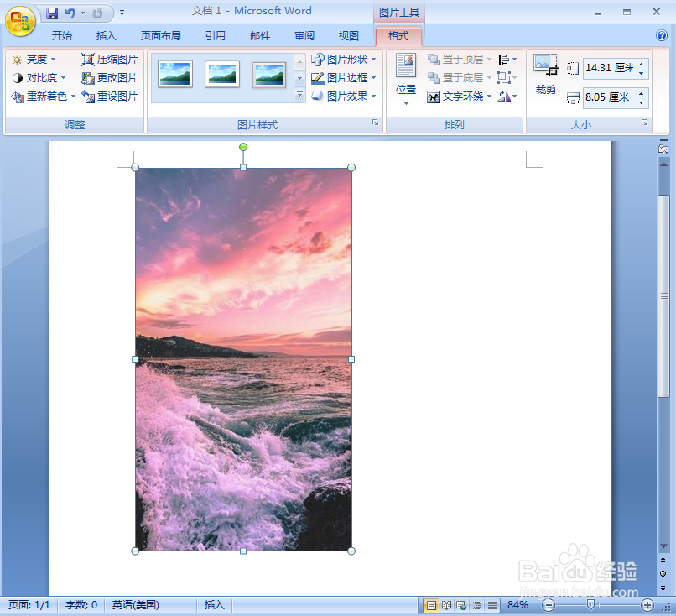The image size is (676, 616).
Task: Click 更改图片 change picture
Action: pyautogui.click(x=110, y=78)
